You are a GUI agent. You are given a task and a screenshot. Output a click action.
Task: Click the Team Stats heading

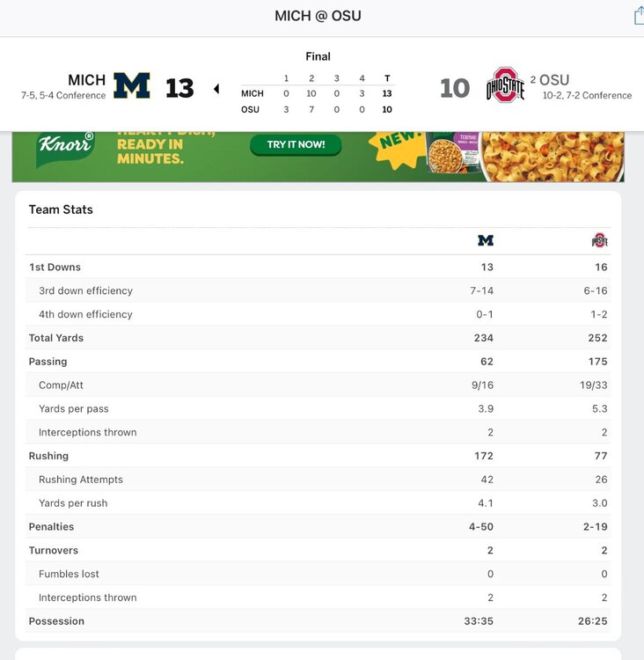[61, 209]
